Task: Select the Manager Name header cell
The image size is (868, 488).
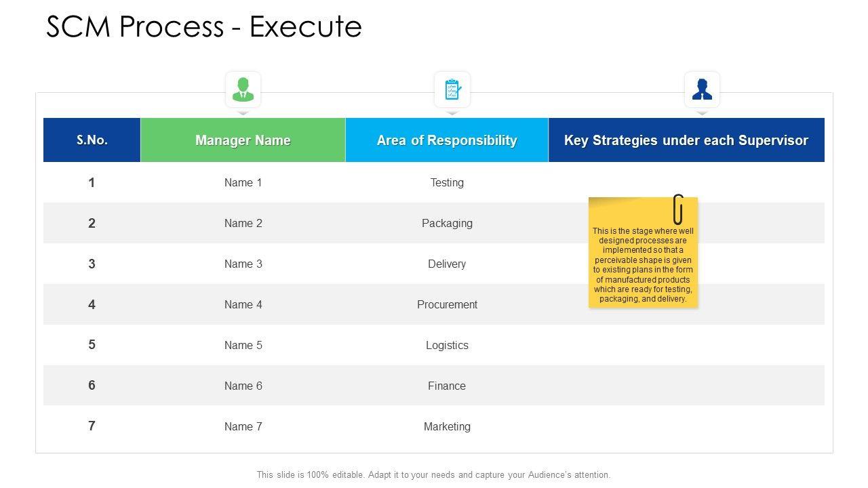Action: point(243,140)
